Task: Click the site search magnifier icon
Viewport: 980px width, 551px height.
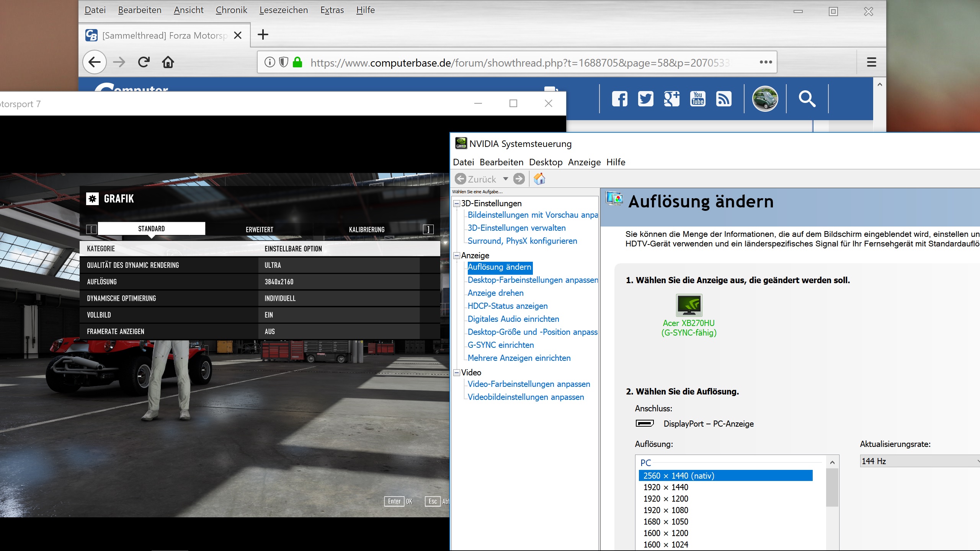Action: tap(807, 99)
